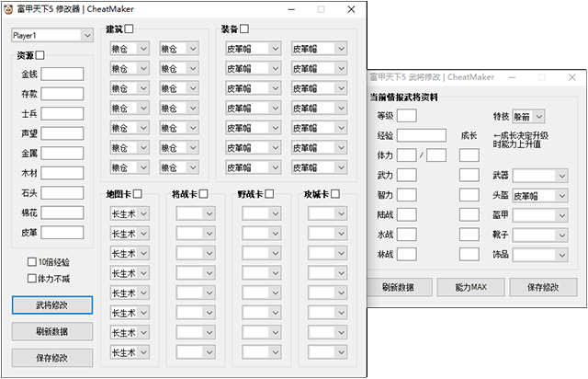This screenshot has width=588, height=379.
Task: Toggle the 攻城卡 checkbox
Action: (x=335, y=194)
